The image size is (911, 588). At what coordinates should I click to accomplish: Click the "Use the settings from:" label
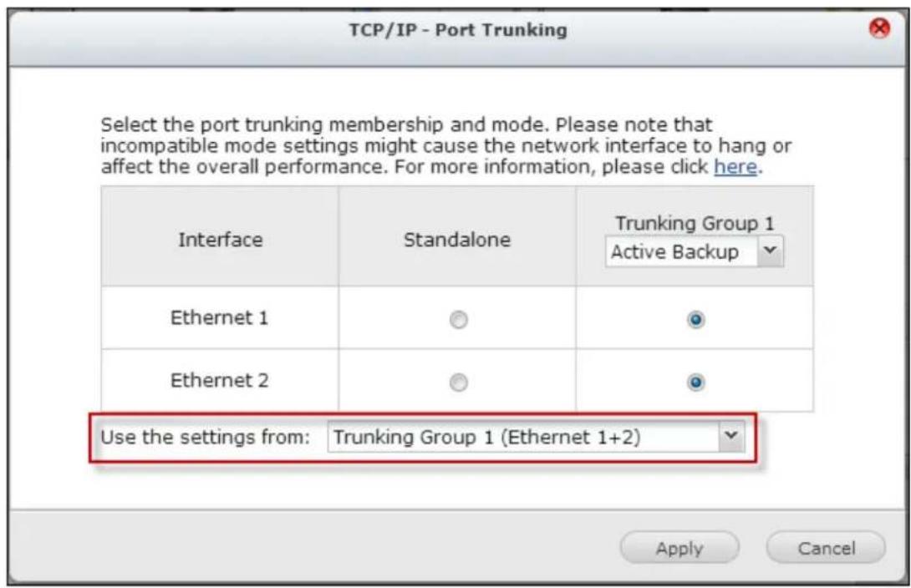206,437
